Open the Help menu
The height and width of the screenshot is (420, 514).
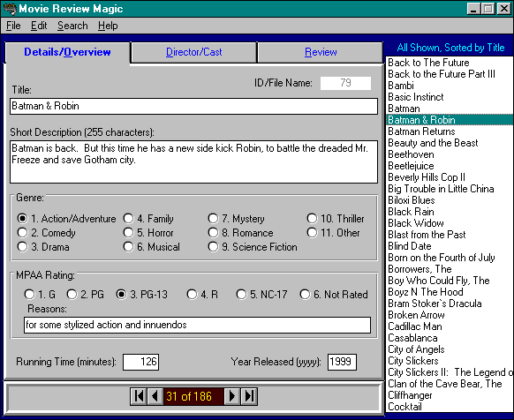click(x=108, y=26)
